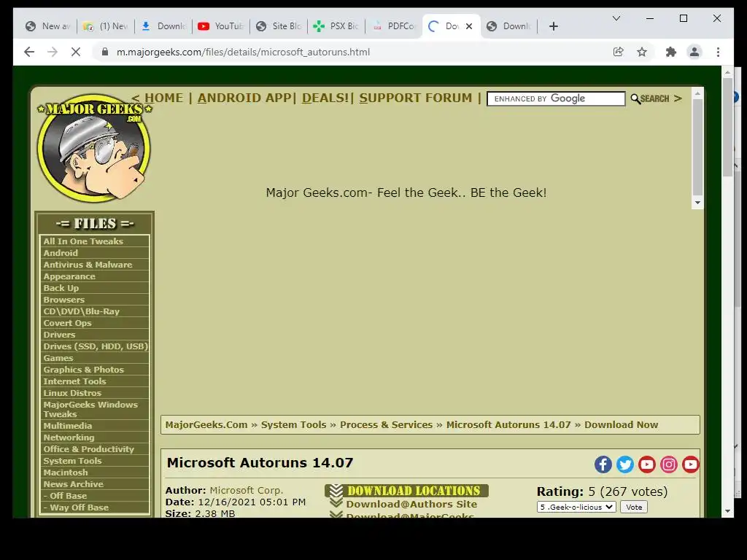Switch to the PDFCo tab
747x560 pixels.
[395, 26]
